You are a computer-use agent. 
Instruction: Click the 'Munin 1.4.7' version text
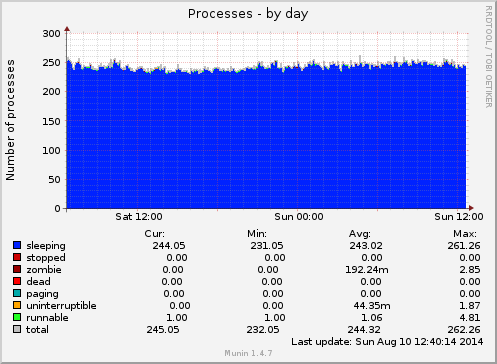[248, 353]
